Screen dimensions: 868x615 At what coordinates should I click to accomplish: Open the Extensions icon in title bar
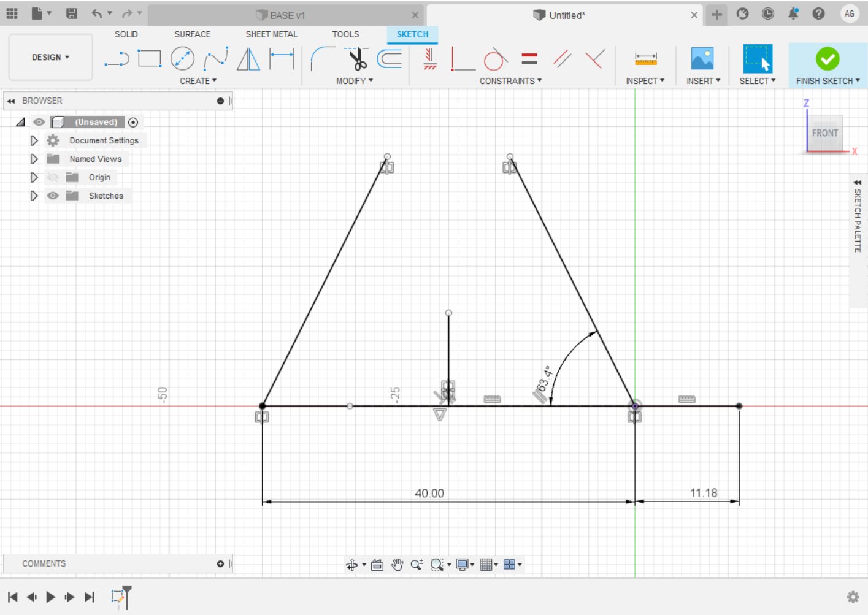pyautogui.click(x=742, y=13)
